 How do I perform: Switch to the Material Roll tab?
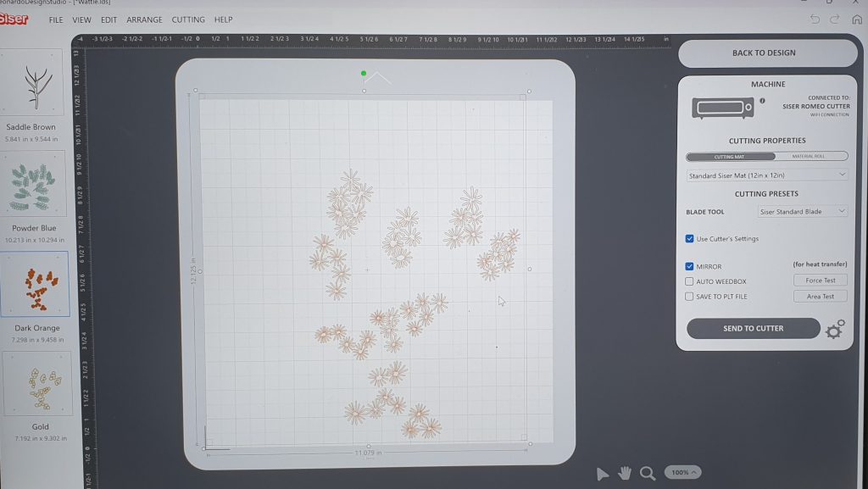pos(808,156)
